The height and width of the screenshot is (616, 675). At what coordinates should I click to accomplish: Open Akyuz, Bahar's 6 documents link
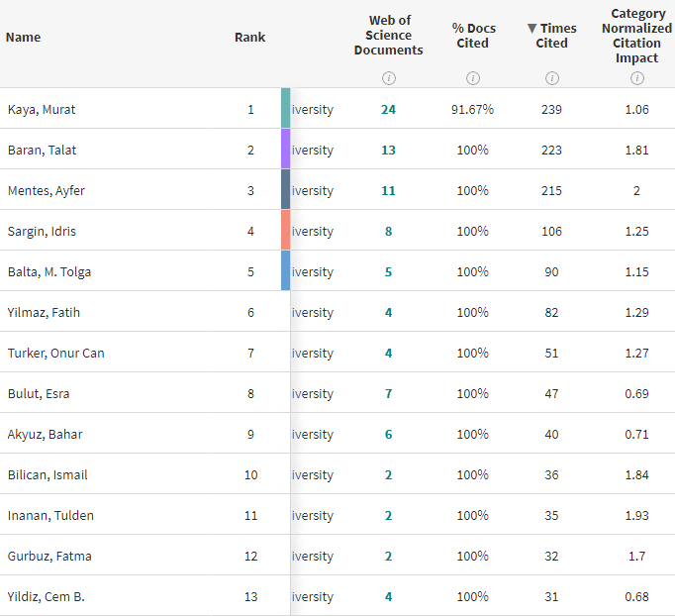tap(388, 434)
